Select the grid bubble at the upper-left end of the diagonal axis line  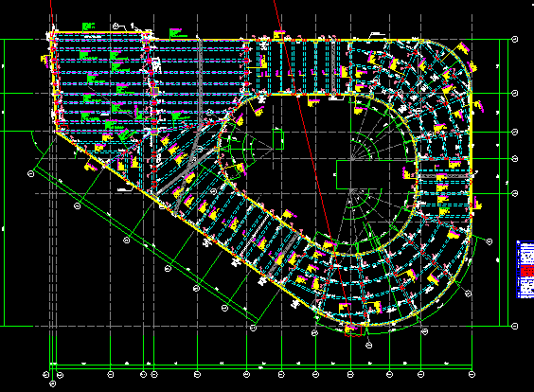(x=31, y=174)
